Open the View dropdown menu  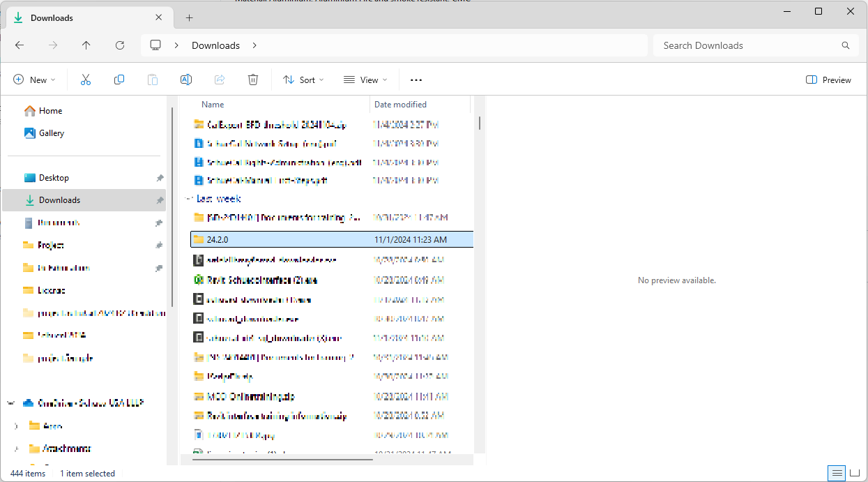pos(365,80)
